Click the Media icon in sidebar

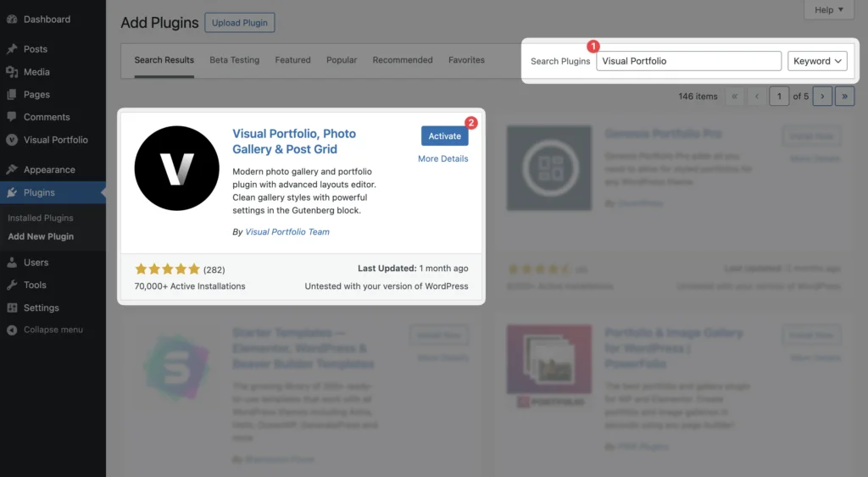pos(12,72)
